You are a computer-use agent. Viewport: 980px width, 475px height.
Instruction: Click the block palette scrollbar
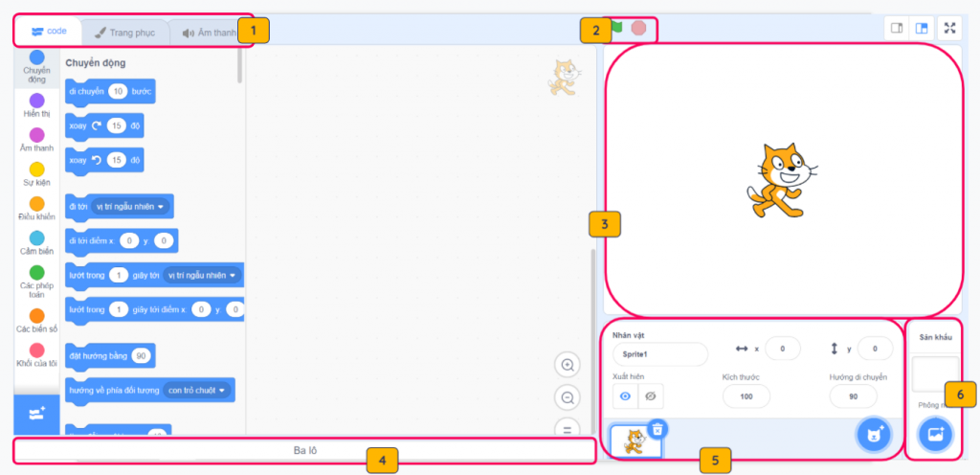click(x=240, y=66)
